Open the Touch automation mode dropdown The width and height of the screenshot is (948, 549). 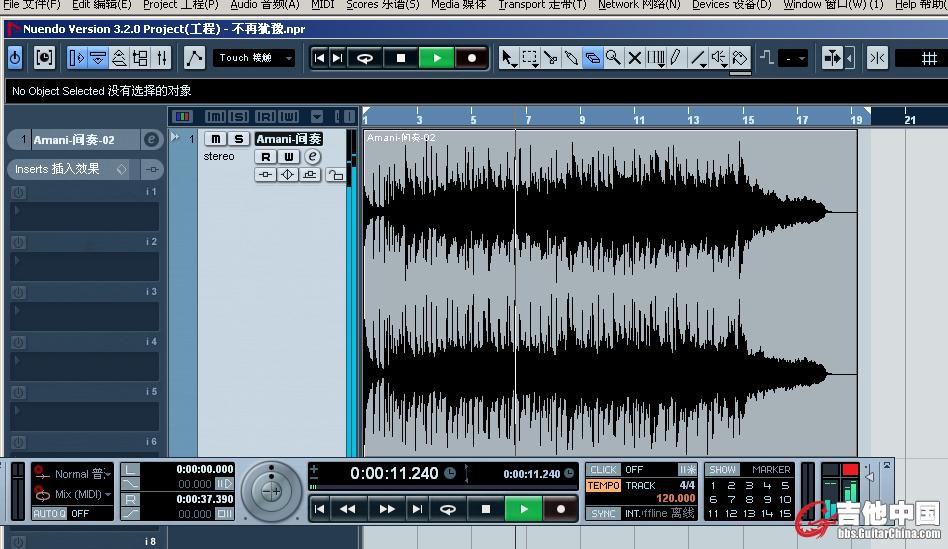(254, 58)
